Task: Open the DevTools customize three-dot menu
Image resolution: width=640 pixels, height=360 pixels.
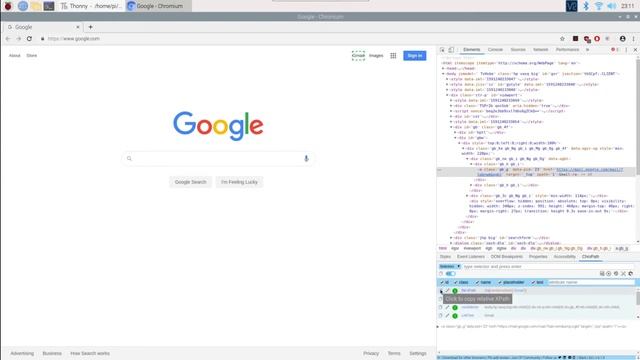Action: [x=626, y=50]
